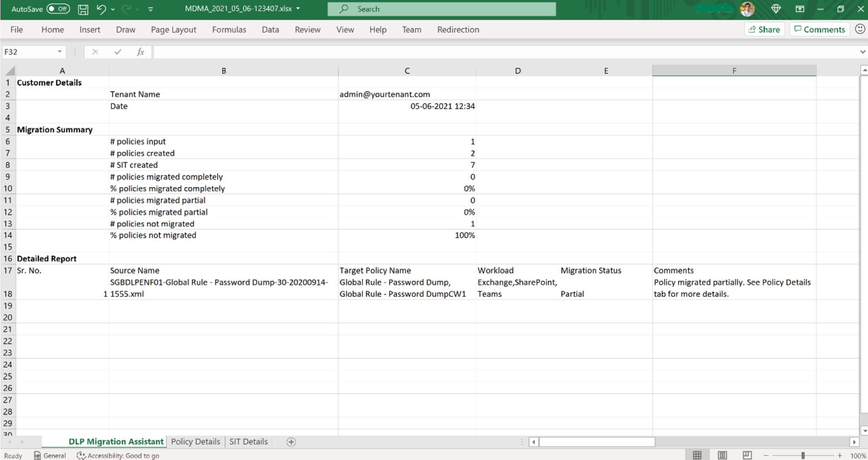Open the Comments pane
Viewport: 868px width, 460px height.
coord(819,29)
